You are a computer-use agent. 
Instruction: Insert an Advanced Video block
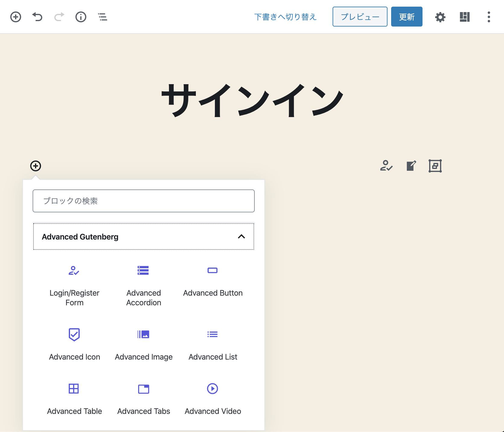point(212,398)
